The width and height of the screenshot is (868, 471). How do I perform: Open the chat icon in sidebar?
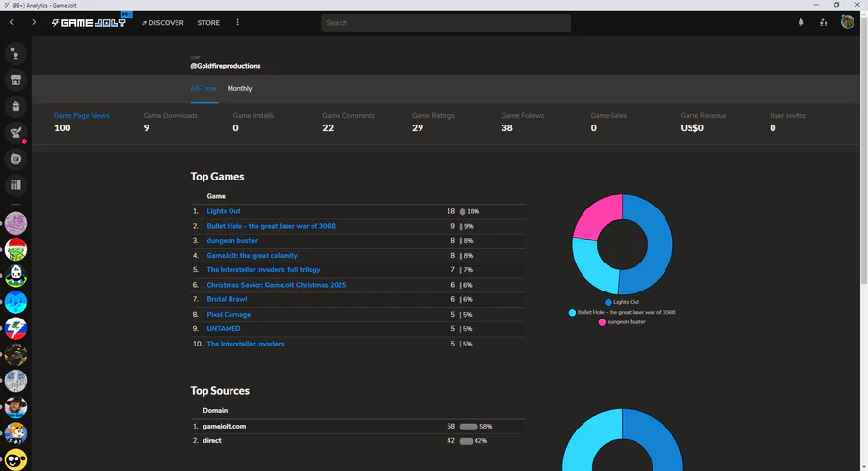pyautogui.click(x=15, y=54)
